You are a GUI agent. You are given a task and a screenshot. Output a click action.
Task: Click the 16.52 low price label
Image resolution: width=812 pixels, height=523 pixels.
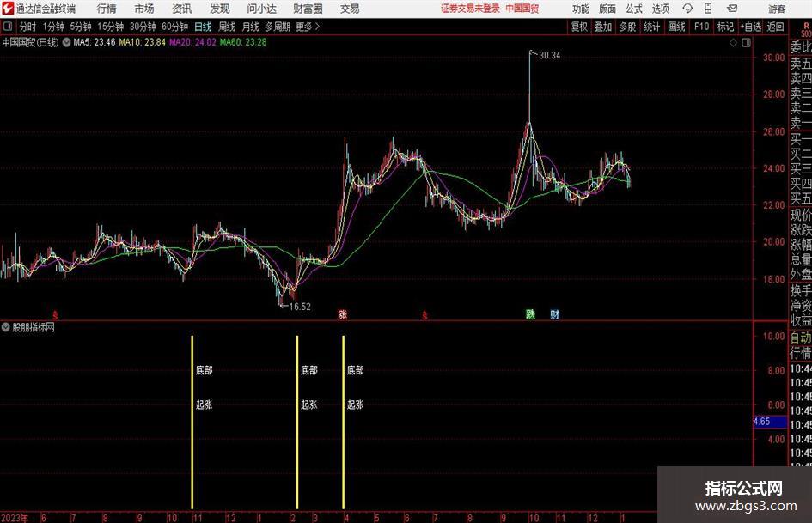tap(300, 307)
